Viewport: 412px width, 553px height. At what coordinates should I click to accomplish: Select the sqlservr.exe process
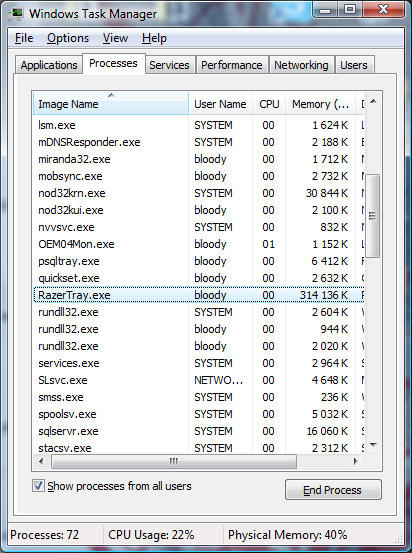coord(199,431)
